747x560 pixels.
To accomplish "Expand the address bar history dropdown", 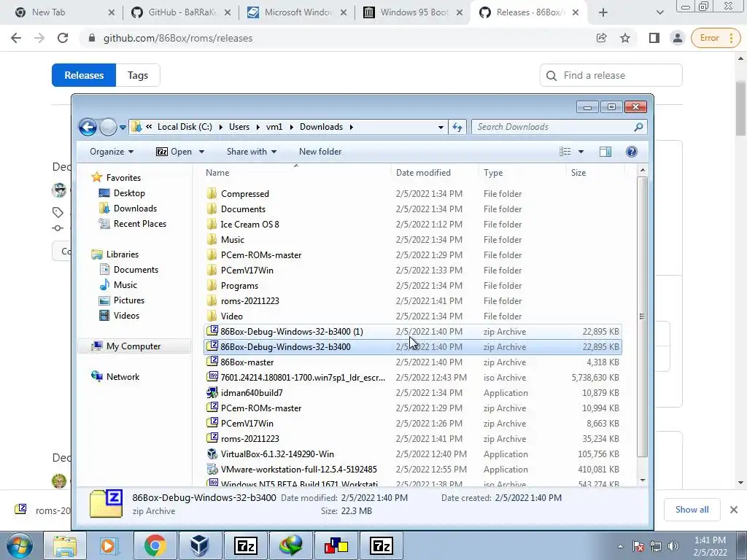I will pos(441,127).
